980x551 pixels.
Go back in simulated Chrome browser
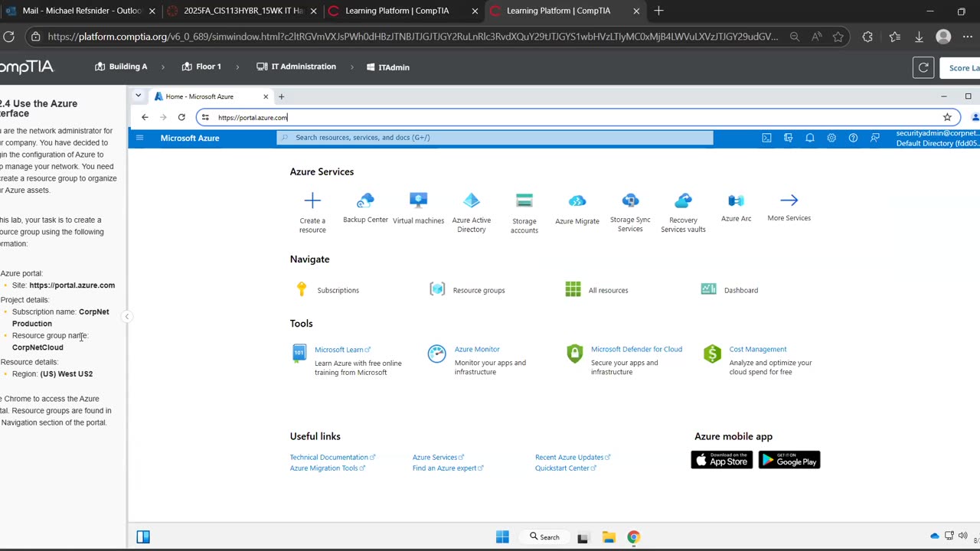[x=145, y=117]
